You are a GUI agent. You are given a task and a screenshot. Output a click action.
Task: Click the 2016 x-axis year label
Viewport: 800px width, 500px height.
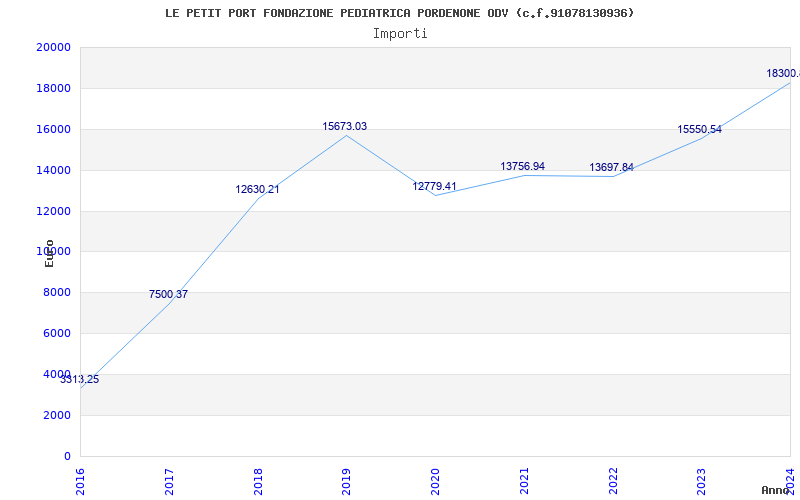click(x=80, y=480)
